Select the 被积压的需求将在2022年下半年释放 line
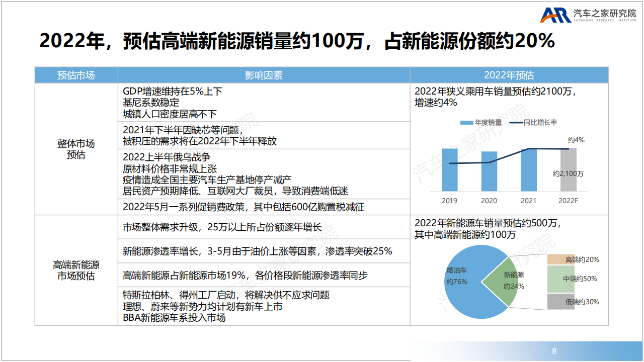The image size is (644, 362). pos(200,141)
